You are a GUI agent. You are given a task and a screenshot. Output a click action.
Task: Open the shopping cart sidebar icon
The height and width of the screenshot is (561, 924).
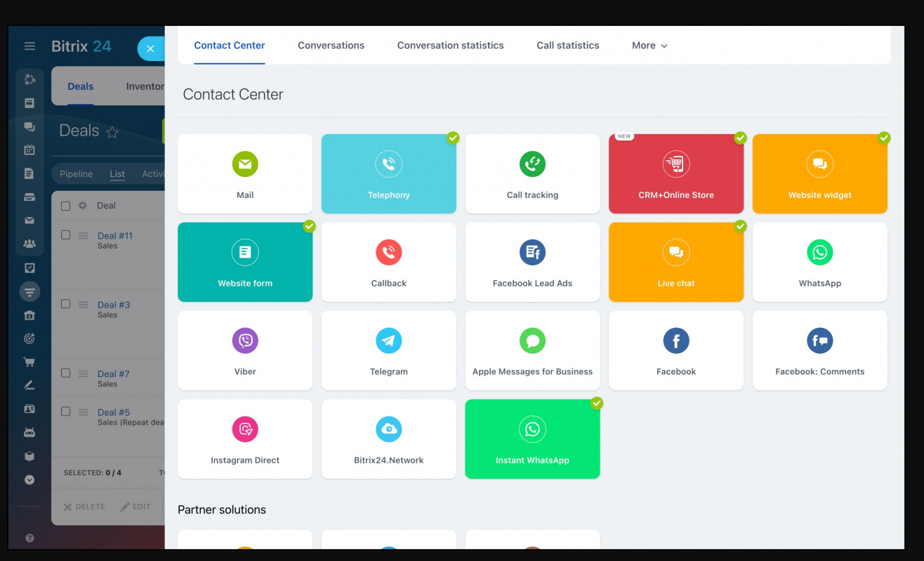pyautogui.click(x=29, y=362)
